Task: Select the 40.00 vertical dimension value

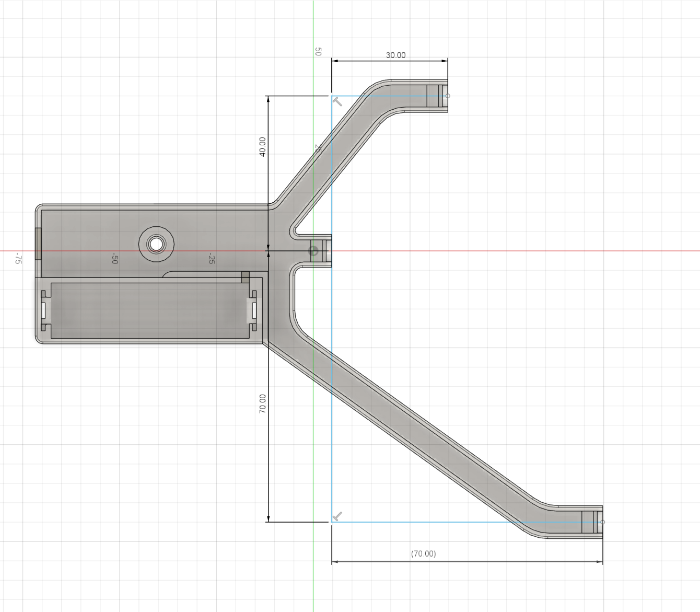Action: point(262,147)
